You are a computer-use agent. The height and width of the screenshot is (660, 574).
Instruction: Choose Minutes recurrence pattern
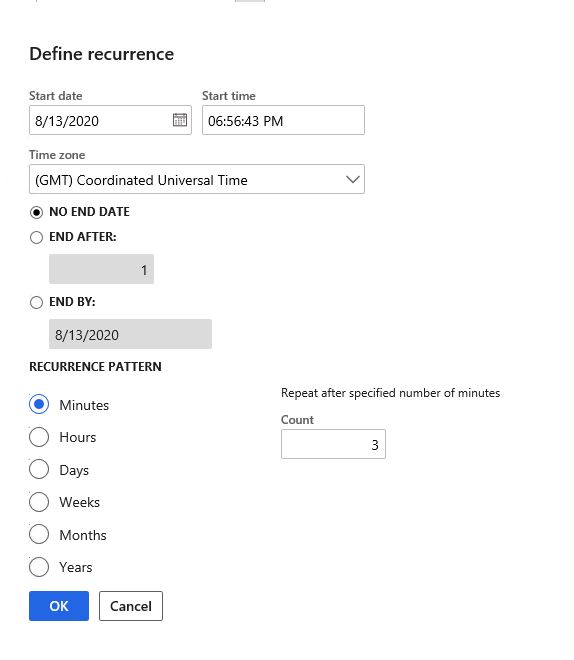39,405
